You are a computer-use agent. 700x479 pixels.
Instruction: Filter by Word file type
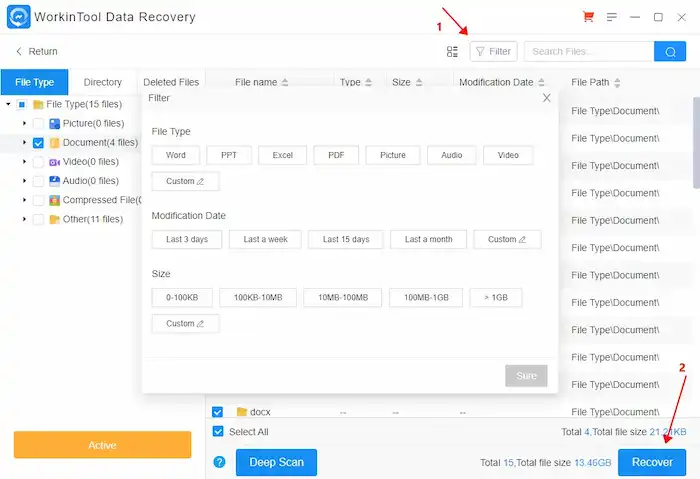click(176, 155)
